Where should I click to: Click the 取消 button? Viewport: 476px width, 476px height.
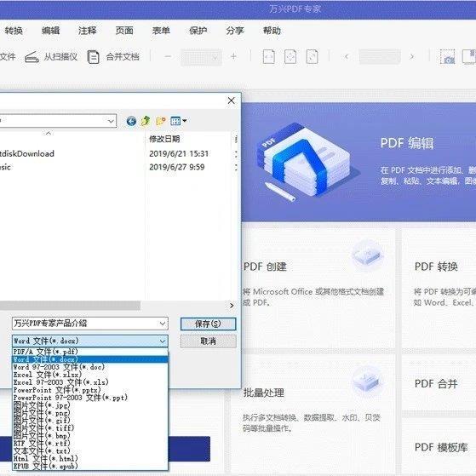(208, 341)
